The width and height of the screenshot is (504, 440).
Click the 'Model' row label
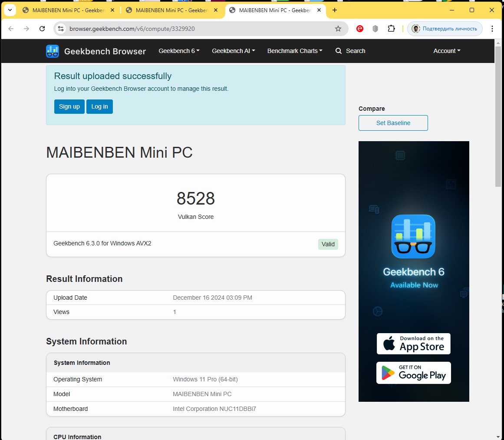(x=61, y=394)
